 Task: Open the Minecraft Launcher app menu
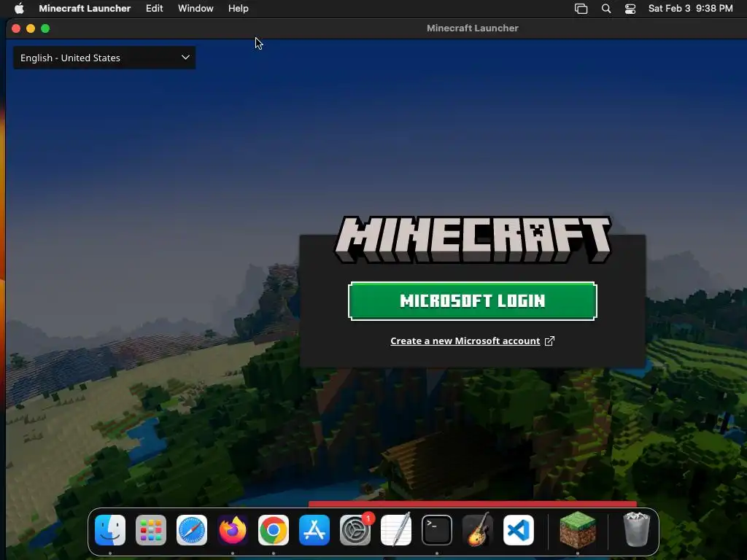tap(85, 8)
